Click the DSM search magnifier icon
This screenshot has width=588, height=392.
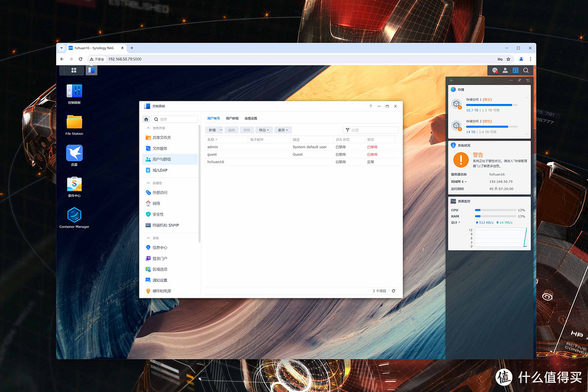click(526, 70)
